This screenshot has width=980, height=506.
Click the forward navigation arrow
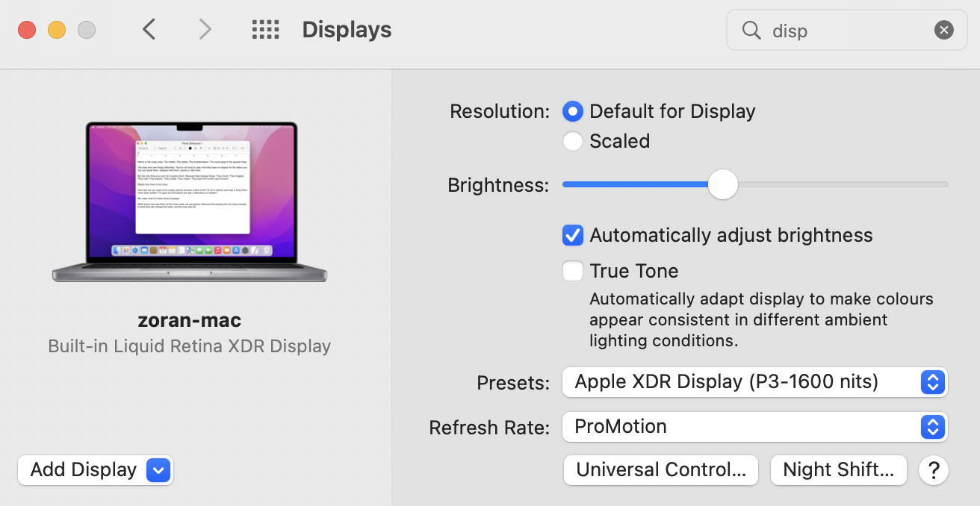(x=205, y=29)
